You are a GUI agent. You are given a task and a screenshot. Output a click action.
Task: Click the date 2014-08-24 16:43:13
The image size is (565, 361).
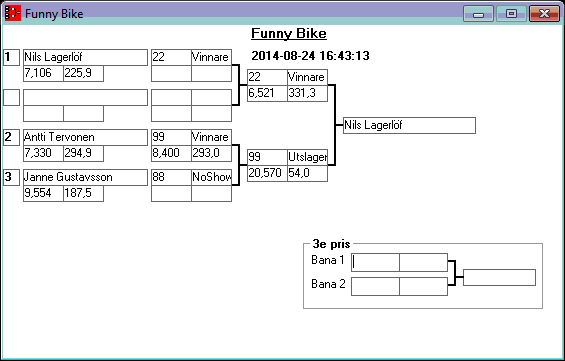coord(310,56)
